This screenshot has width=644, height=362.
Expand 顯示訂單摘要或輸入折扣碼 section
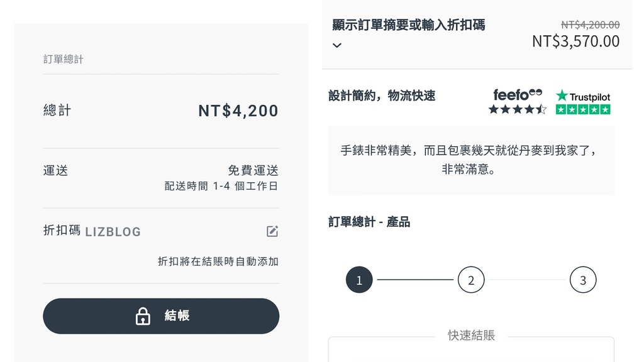[409, 25]
